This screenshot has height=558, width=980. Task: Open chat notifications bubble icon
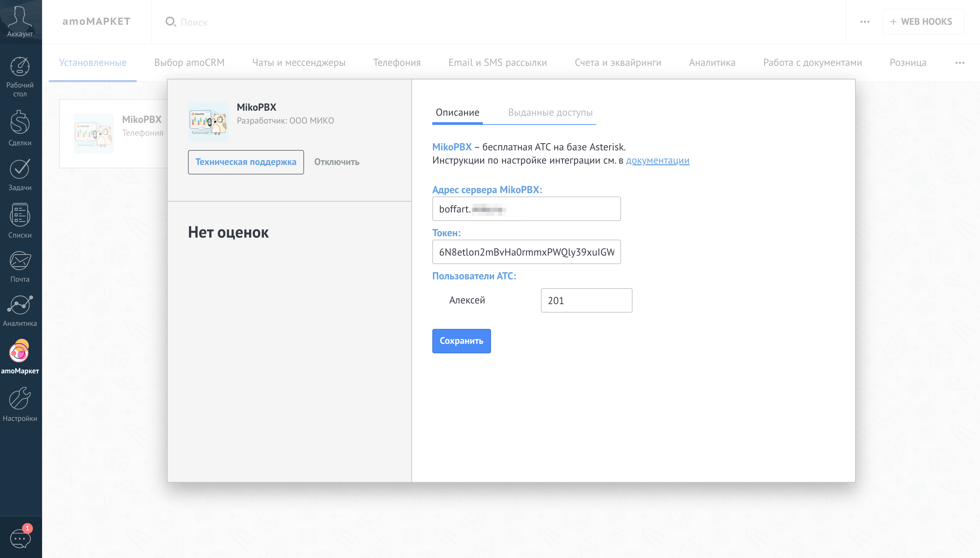(x=20, y=538)
